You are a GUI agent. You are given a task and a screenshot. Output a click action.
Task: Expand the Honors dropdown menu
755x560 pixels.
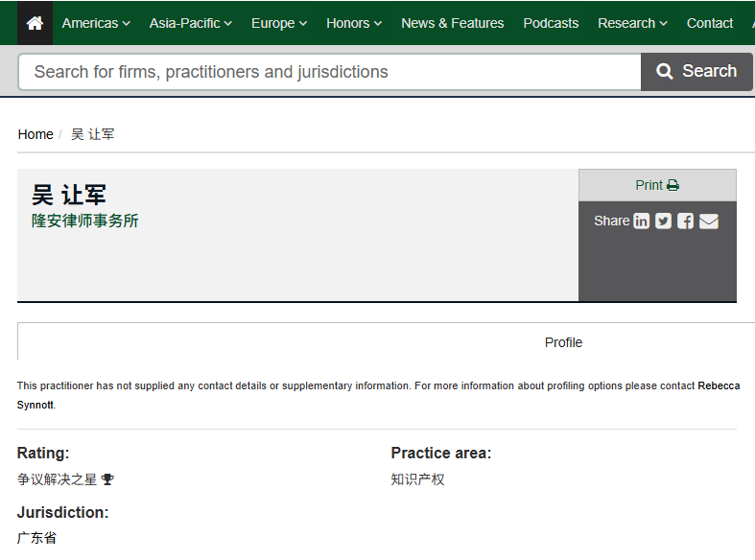pos(354,23)
